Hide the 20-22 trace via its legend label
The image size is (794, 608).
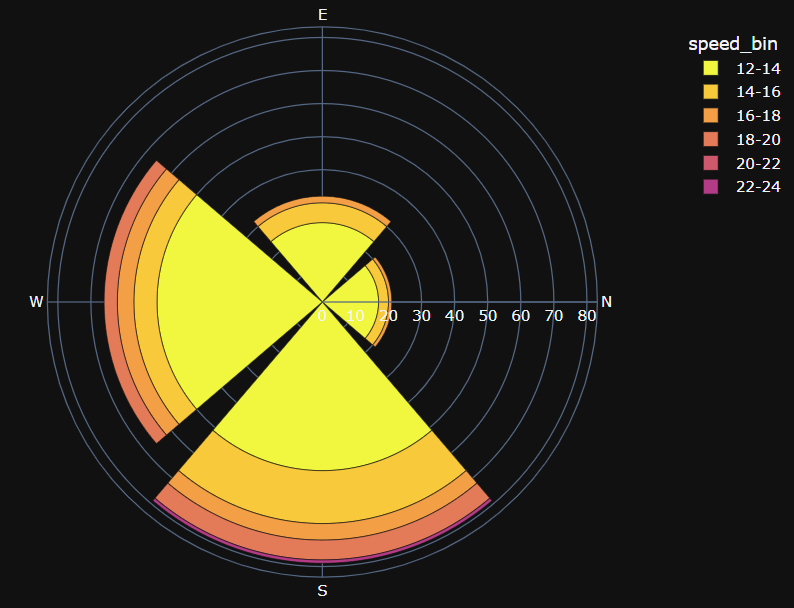758,164
